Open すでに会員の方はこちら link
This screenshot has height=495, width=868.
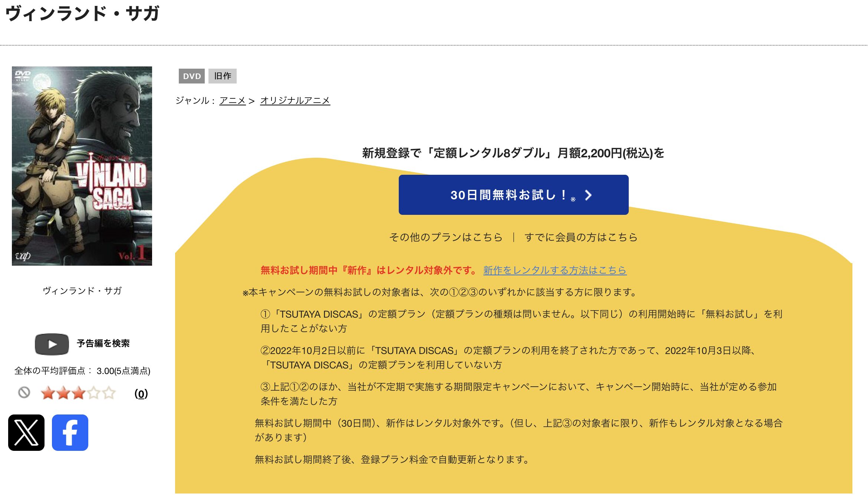[x=581, y=237]
